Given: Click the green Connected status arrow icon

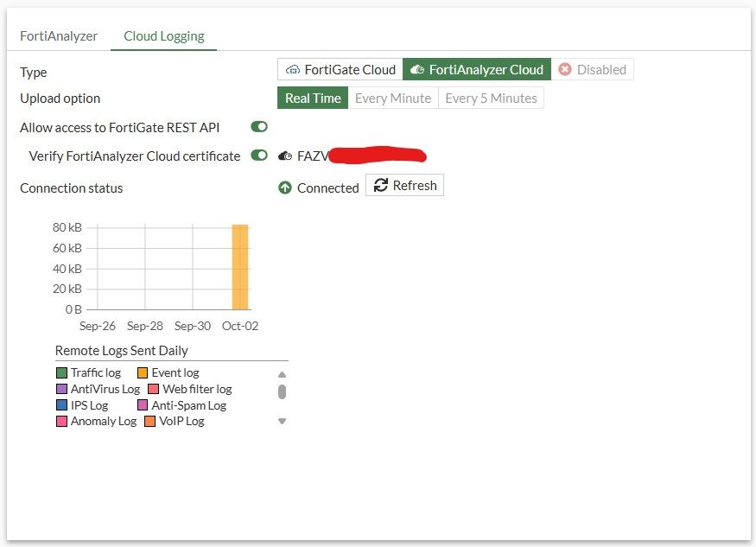Looking at the screenshot, I should 285,188.
